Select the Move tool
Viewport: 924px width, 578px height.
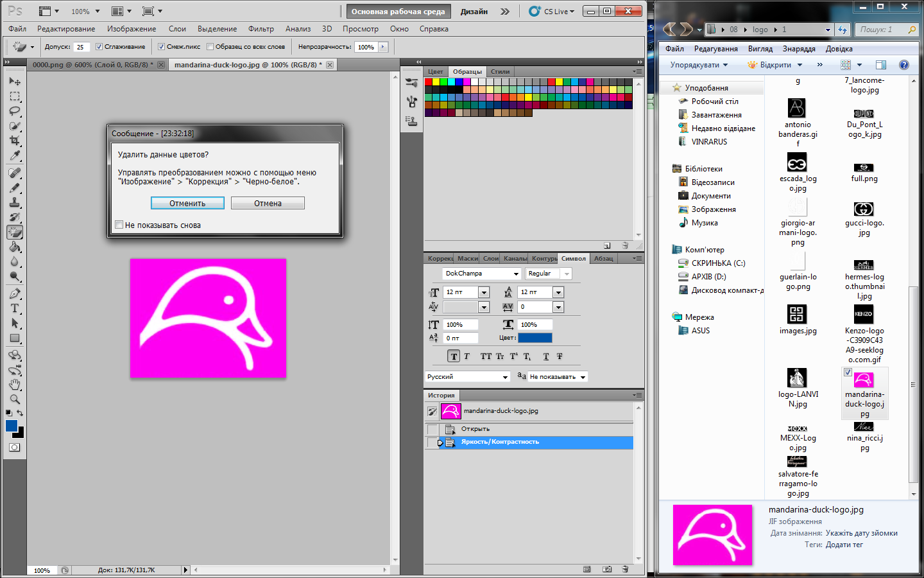tap(15, 82)
